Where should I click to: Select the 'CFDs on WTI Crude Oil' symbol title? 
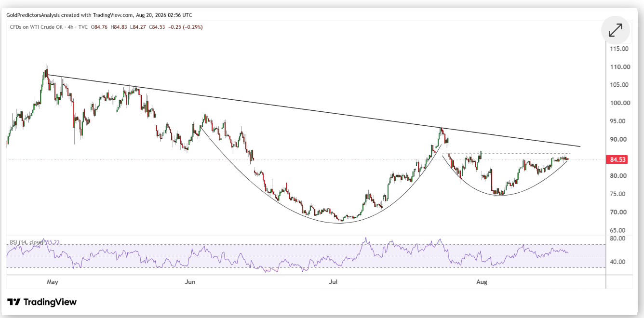coord(37,27)
